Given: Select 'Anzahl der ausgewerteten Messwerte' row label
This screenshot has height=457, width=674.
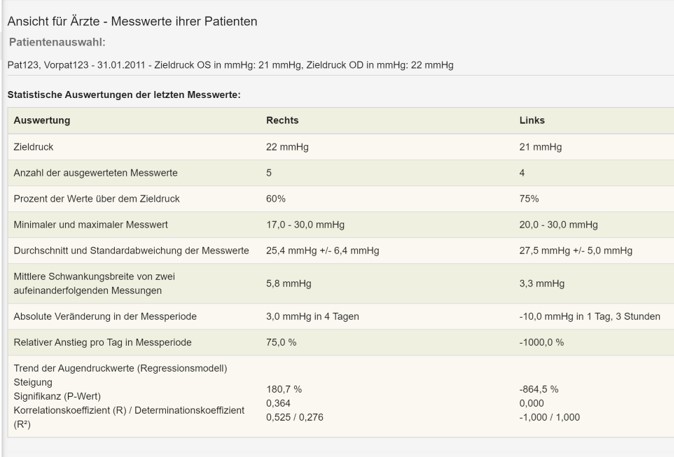Looking at the screenshot, I should click(95, 172).
